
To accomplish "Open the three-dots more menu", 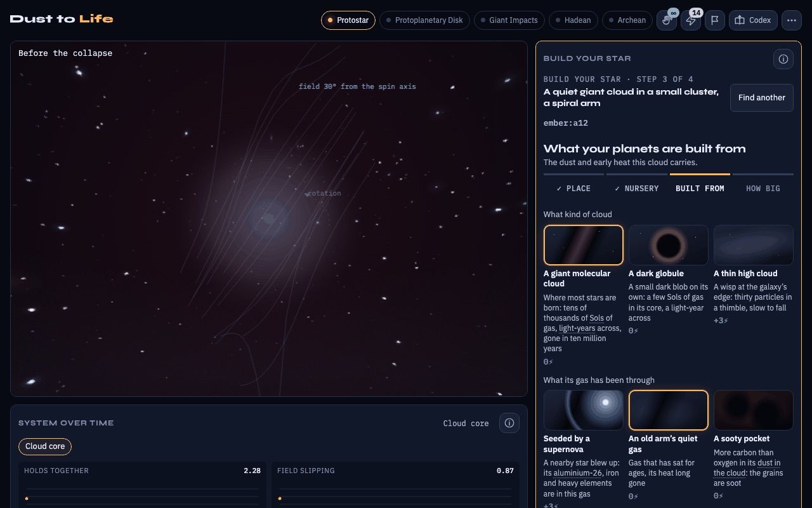I will [x=792, y=20].
